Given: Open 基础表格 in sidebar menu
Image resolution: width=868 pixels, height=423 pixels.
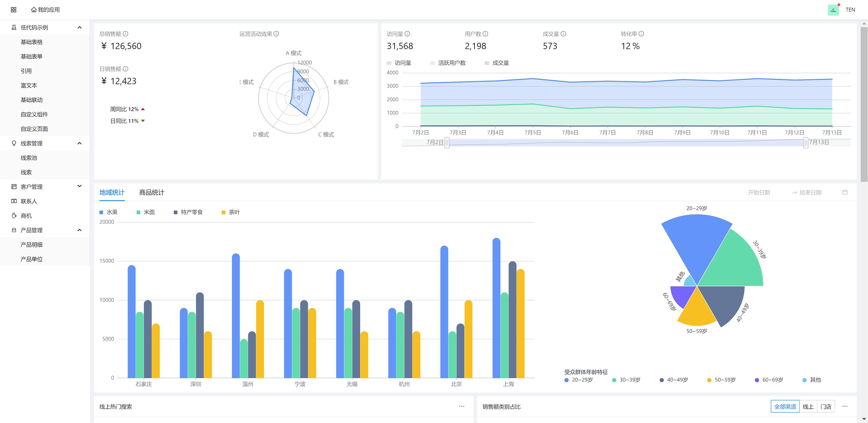Looking at the screenshot, I should click(32, 42).
